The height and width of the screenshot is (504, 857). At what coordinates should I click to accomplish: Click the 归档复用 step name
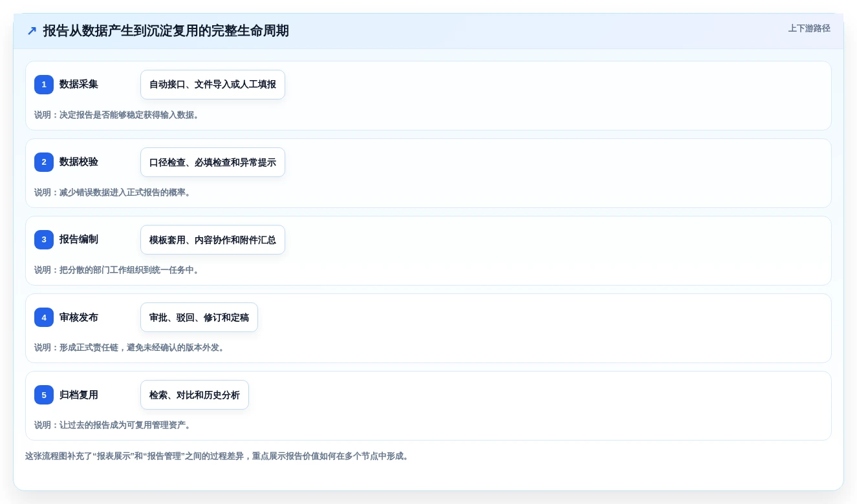point(79,394)
